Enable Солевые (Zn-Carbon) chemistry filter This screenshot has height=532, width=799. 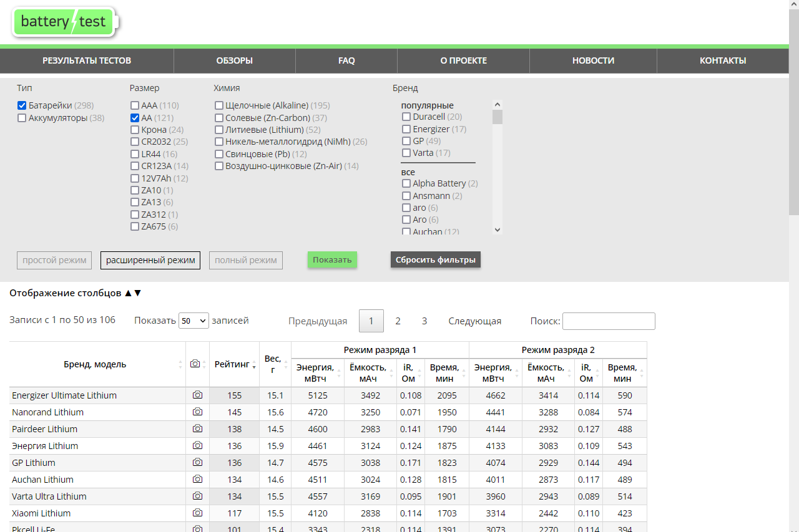219,118
